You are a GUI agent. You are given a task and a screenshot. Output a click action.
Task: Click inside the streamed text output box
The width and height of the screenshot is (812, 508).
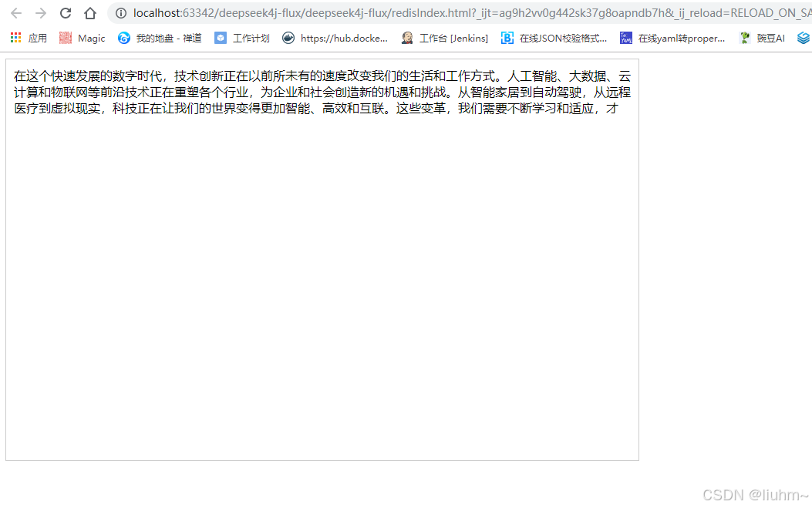click(x=322, y=260)
